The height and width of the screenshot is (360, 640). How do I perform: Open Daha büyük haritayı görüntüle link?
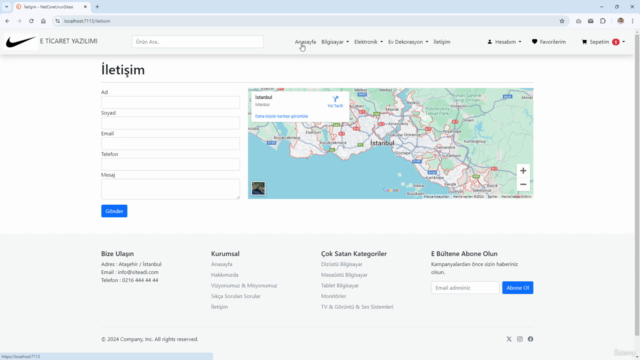point(282,116)
